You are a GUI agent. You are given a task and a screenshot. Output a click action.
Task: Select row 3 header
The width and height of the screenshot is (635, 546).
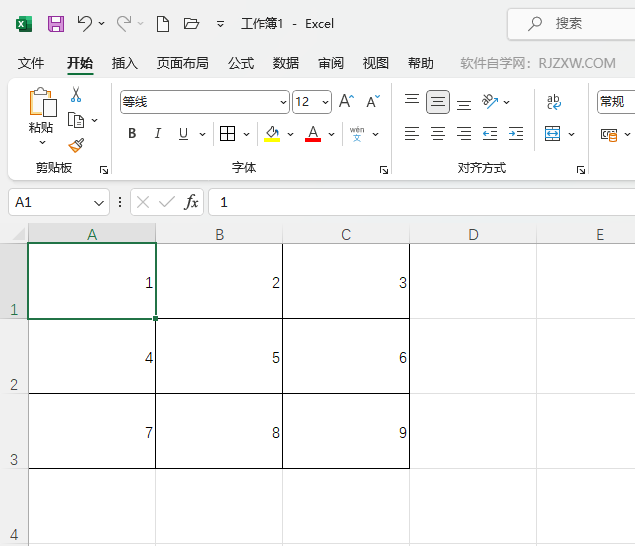tap(14, 431)
